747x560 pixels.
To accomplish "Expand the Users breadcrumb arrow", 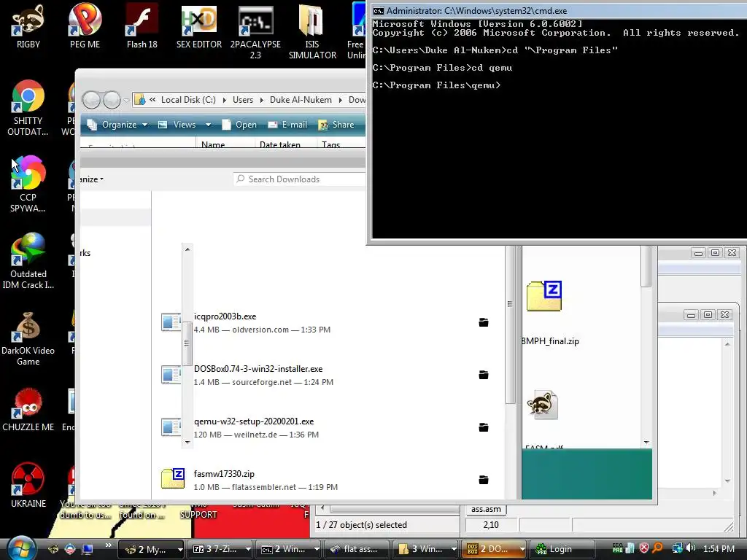I will point(262,100).
